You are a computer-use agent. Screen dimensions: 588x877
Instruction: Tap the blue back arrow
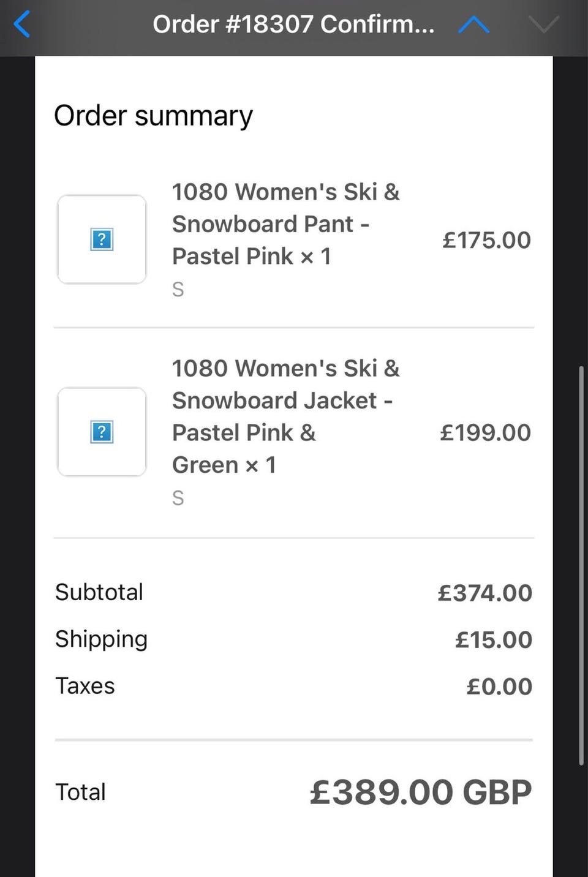(x=22, y=25)
